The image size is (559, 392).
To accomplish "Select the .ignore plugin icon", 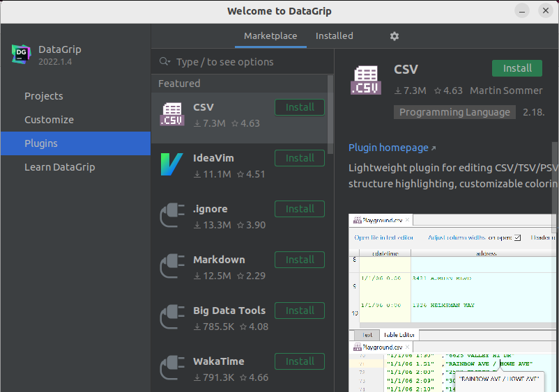I will 172,215.
